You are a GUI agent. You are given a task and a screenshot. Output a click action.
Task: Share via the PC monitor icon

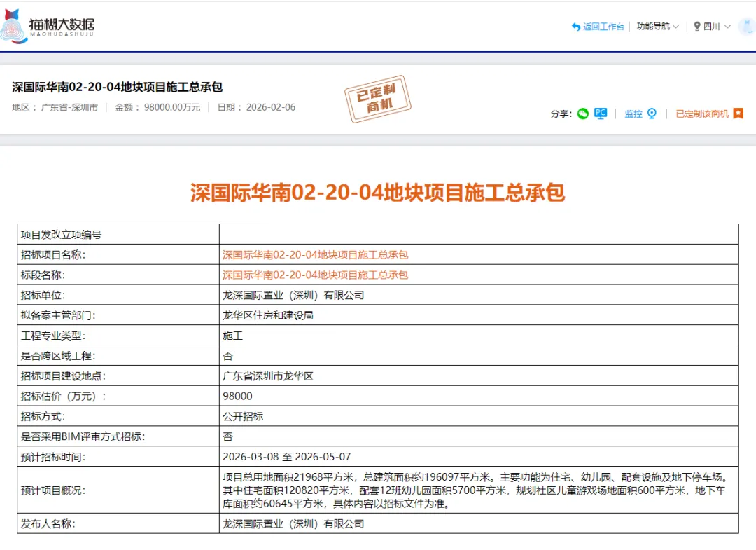pos(601,114)
